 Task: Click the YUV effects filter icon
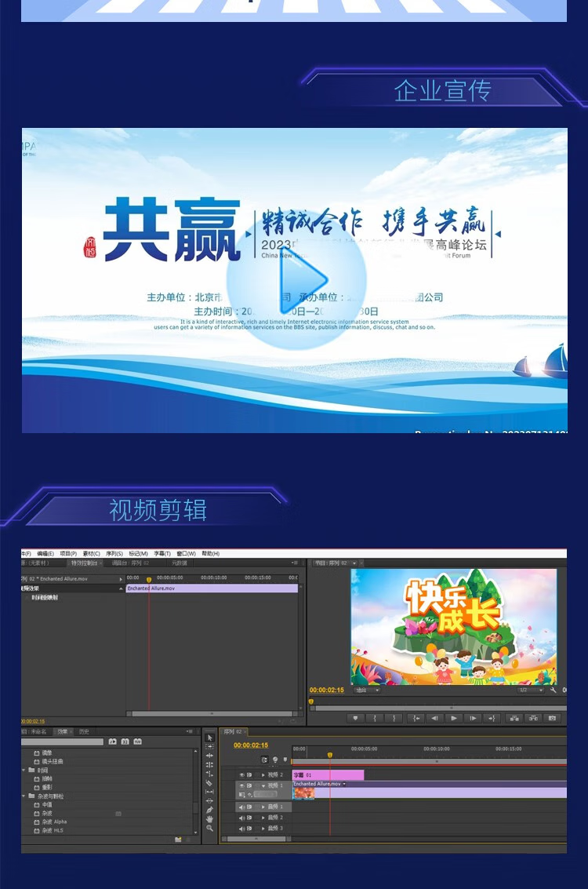(x=138, y=741)
